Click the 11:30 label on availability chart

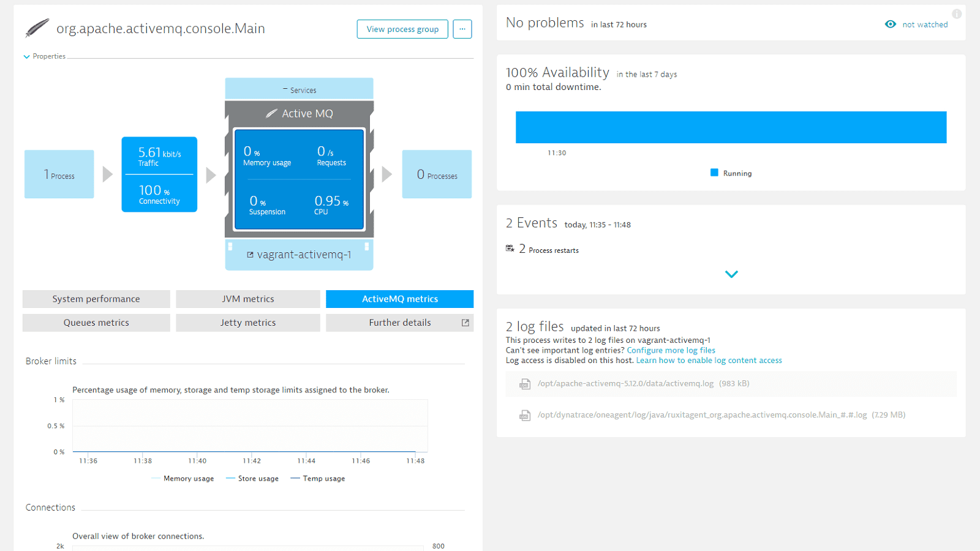tap(557, 153)
